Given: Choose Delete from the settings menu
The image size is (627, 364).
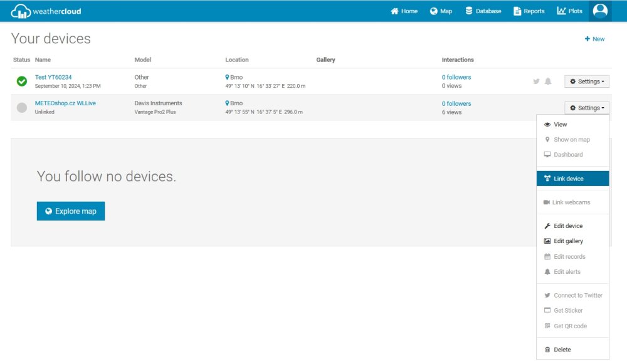Looking at the screenshot, I should pyautogui.click(x=562, y=350).
